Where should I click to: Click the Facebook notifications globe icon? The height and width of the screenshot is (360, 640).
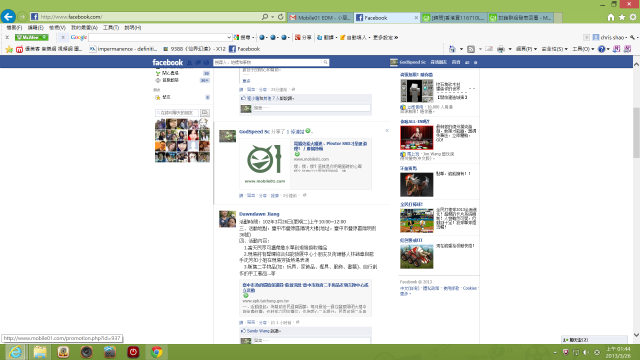coord(206,62)
